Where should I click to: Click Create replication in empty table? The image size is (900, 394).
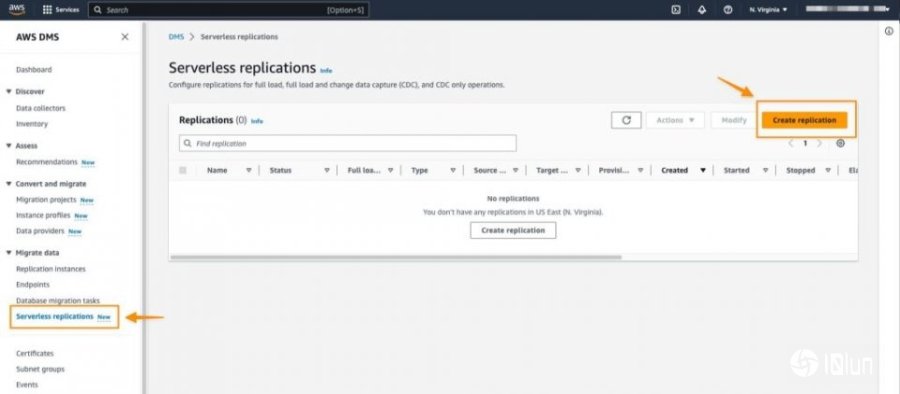tap(513, 230)
